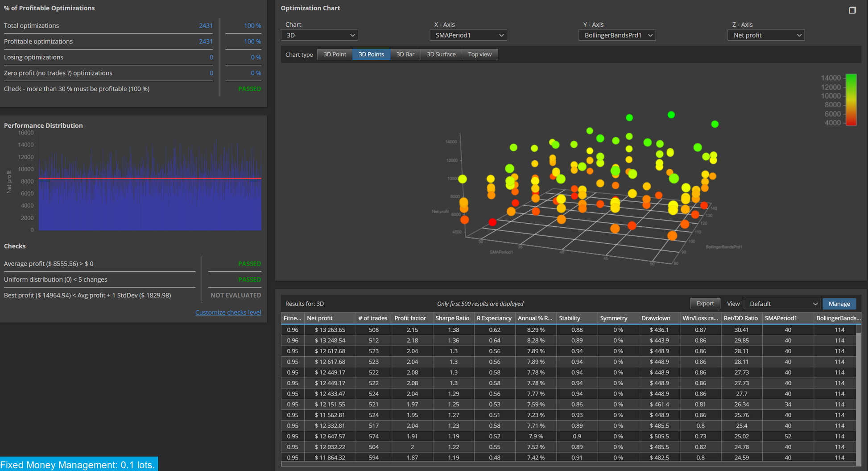
Task: Open the Chart 3D dropdown
Action: pos(320,35)
